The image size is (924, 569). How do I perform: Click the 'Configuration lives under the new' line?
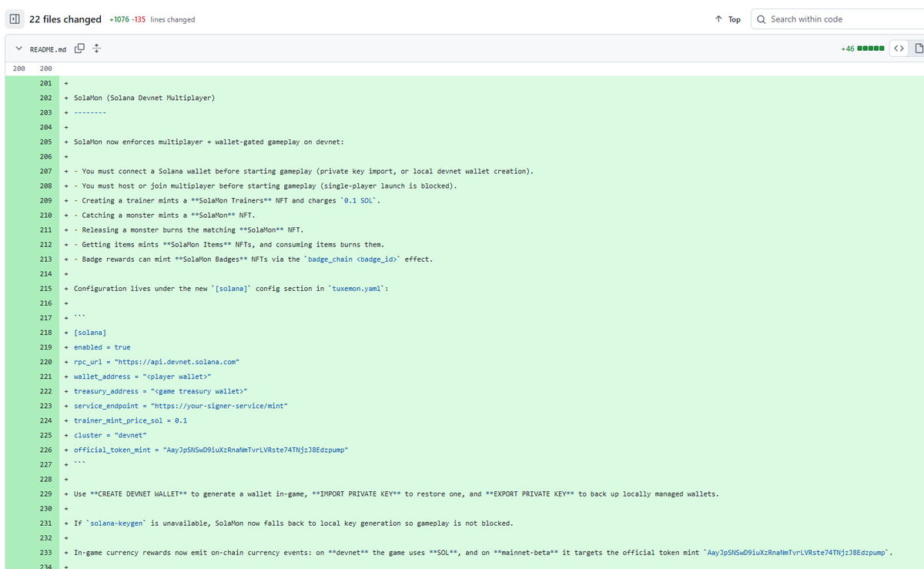click(231, 288)
